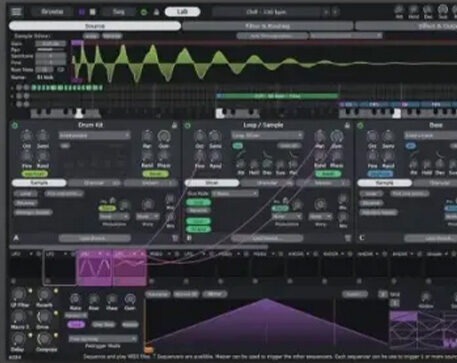The height and width of the screenshot is (363, 457).
Task: Toggle the green power icon in top bar
Action: [x=144, y=12]
